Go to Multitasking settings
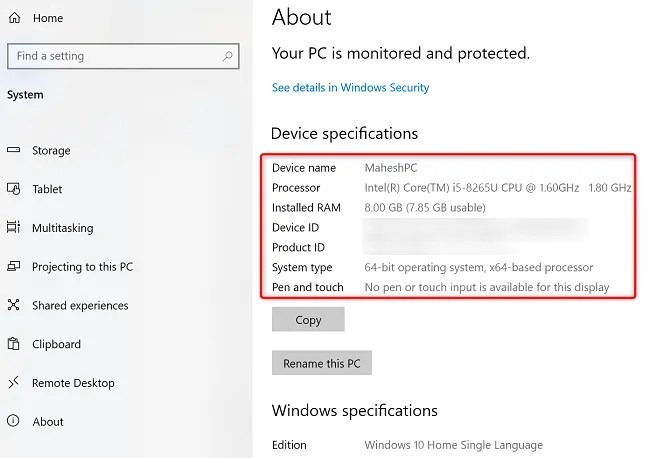Viewport: 650px width, 458px height. point(62,228)
